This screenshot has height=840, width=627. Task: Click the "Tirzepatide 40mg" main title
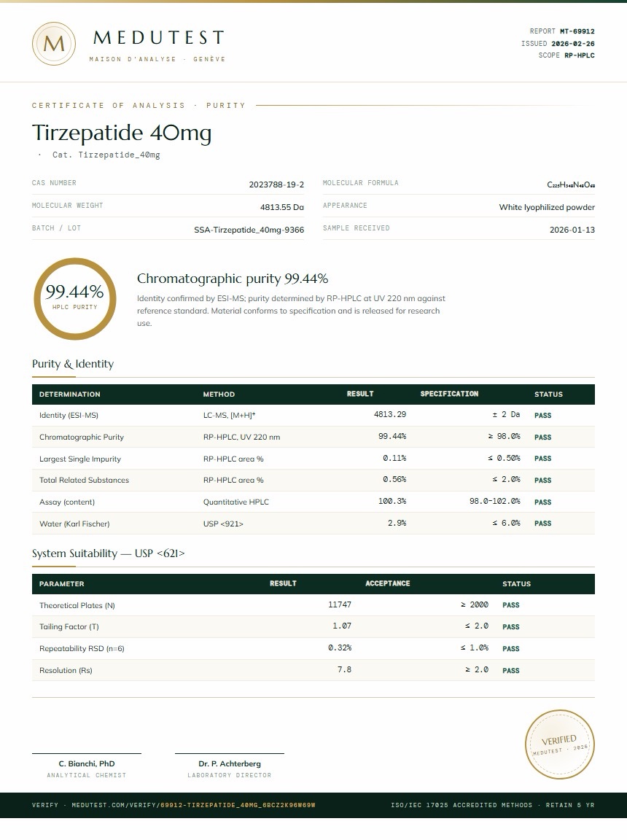(122, 133)
